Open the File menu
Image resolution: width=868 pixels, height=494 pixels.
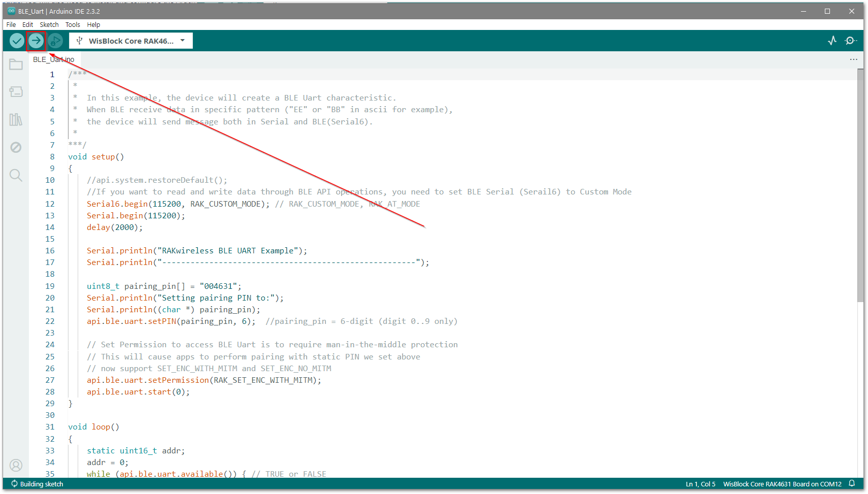click(11, 24)
